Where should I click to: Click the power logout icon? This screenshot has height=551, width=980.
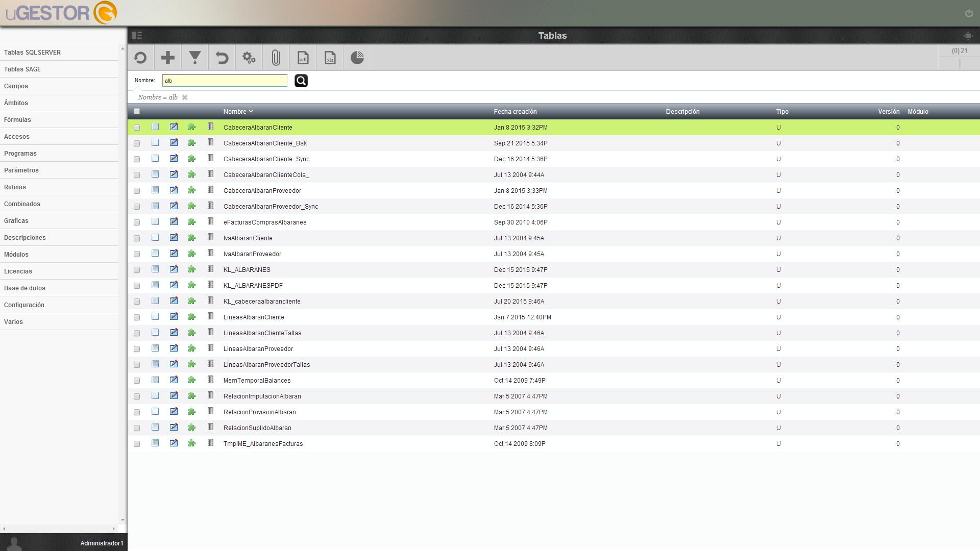969,13
